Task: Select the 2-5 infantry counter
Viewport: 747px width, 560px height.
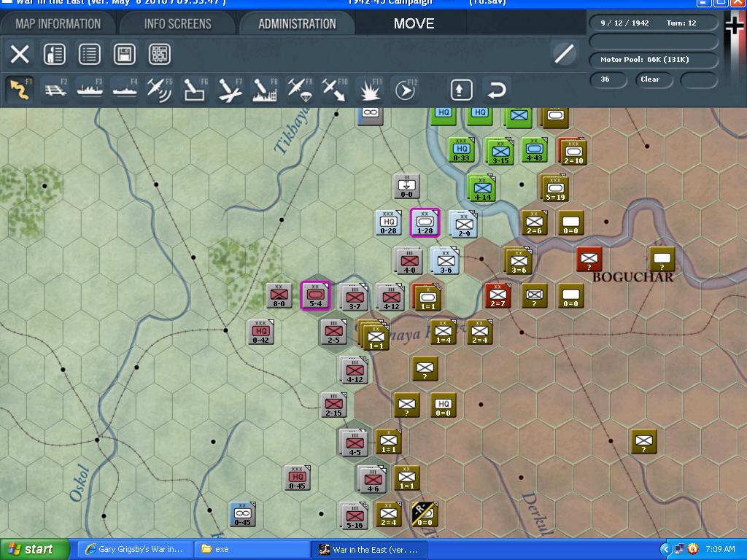Action: click(x=333, y=332)
